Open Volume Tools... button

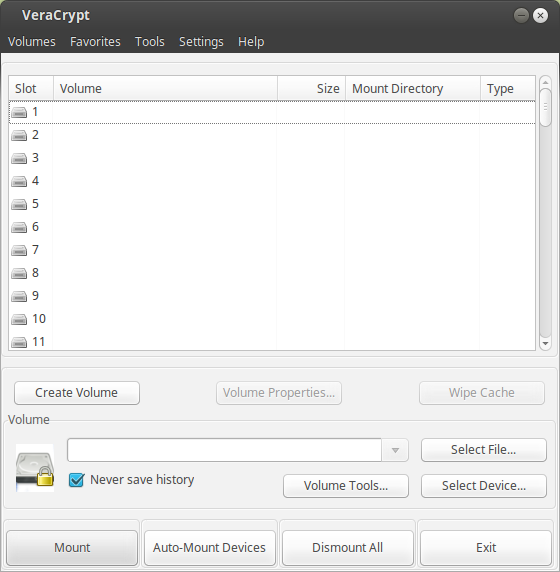[346, 486]
